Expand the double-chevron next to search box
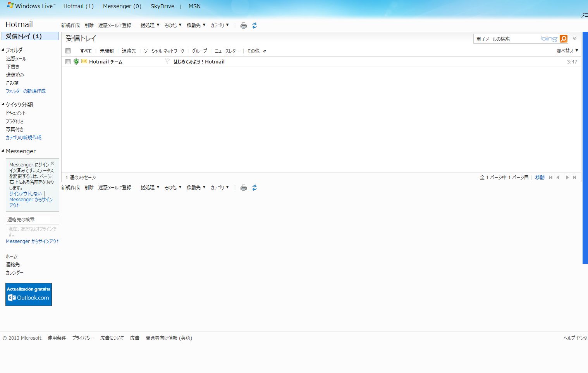The height and width of the screenshot is (373, 588). tap(575, 38)
